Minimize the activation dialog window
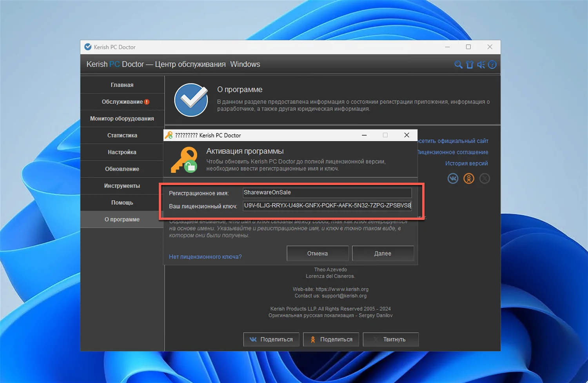 coord(364,135)
